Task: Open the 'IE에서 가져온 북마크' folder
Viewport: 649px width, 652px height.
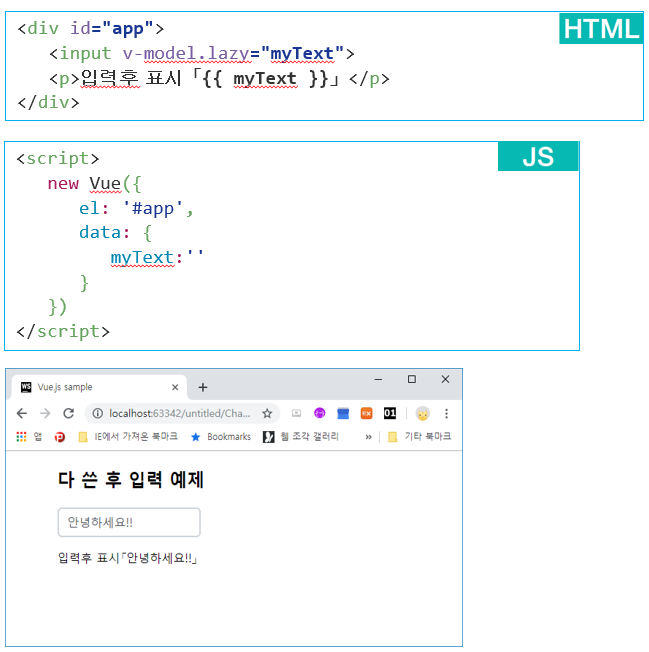Action: point(128,437)
